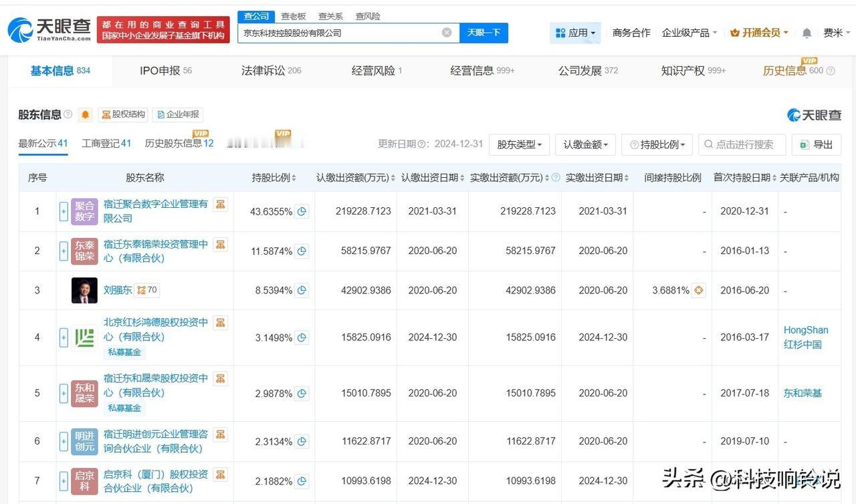856x504 pixels.
Task: Click pie chart icon next to 8.5394%
Action: (x=302, y=290)
